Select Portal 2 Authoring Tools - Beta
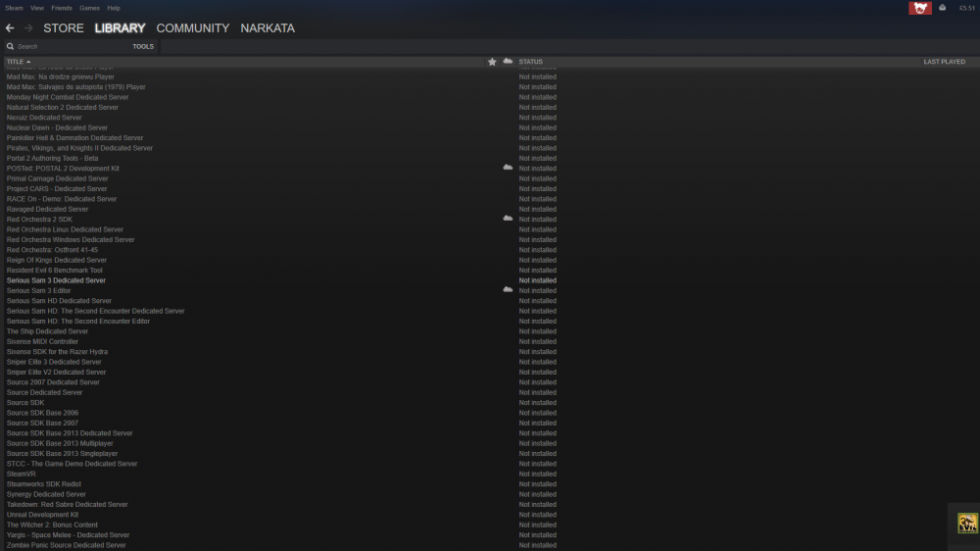Image resolution: width=980 pixels, height=551 pixels. 53,158
